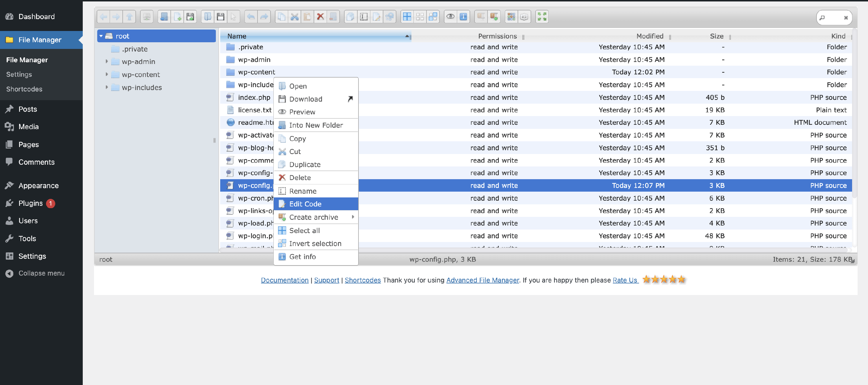This screenshot has width=868, height=385.
Task: Click the Rate Us link
Action: pos(625,280)
